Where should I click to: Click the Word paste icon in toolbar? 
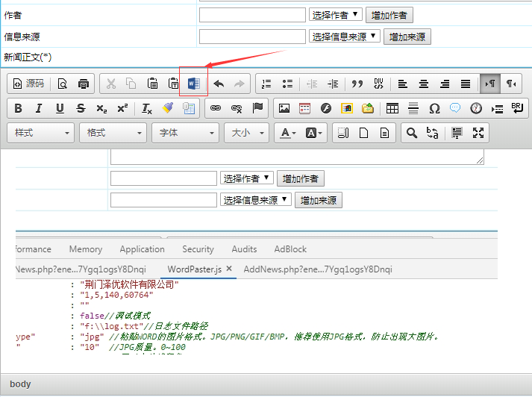[x=194, y=84]
